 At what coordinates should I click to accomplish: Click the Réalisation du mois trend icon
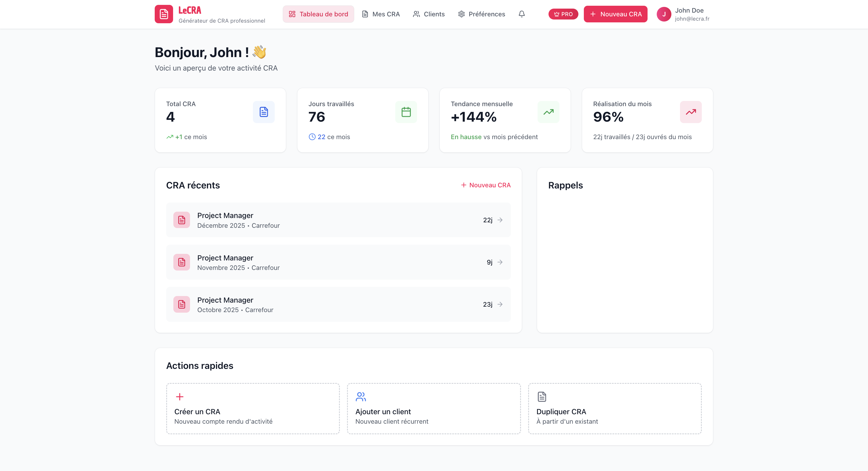point(690,112)
